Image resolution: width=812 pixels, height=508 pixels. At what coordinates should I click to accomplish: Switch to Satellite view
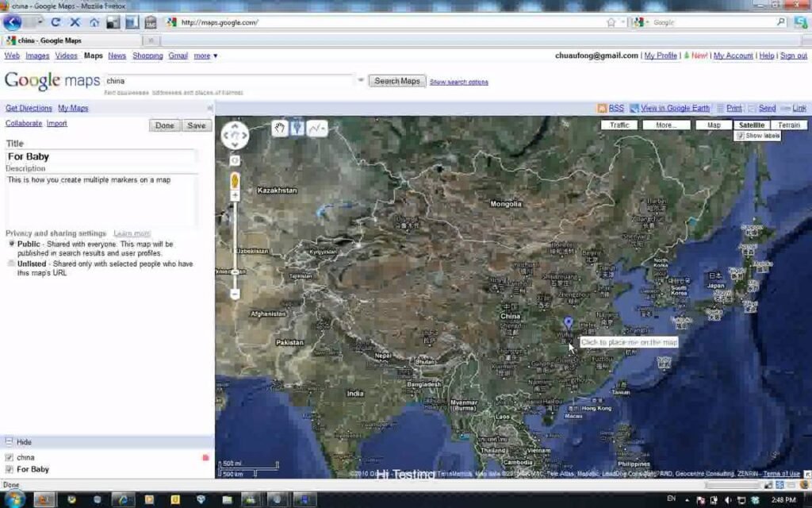tap(752, 125)
